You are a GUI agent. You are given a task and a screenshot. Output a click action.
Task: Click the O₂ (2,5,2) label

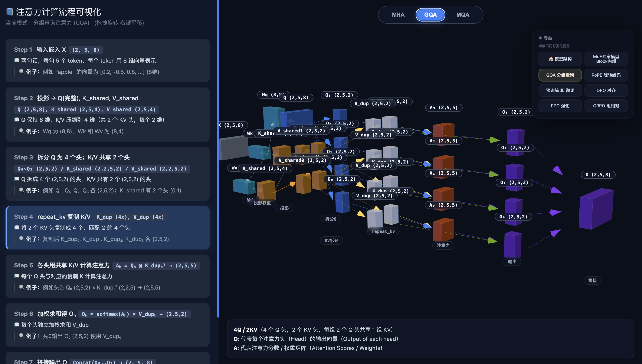click(x=515, y=148)
